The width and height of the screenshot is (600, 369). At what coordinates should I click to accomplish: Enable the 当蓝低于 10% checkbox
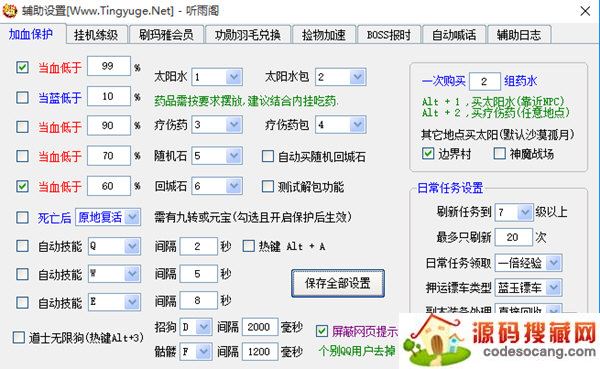tap(22, 97)
